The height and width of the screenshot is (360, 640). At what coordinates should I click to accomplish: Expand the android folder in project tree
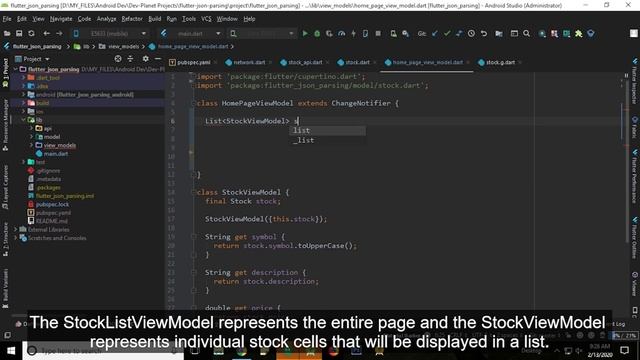click(x=23, y=94)
